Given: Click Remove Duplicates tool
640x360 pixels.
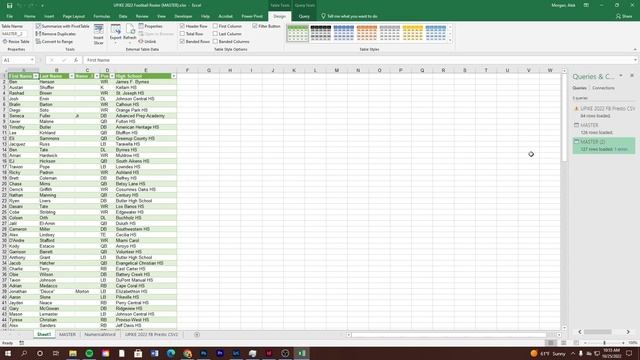Looking at the screenshot, I should (56, 34).
